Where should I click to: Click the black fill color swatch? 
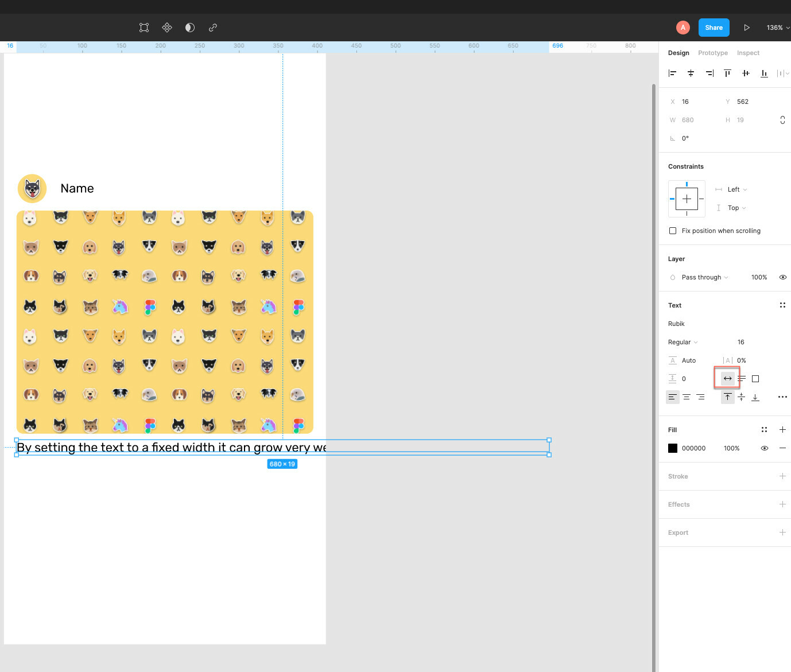tap(673, 448)
